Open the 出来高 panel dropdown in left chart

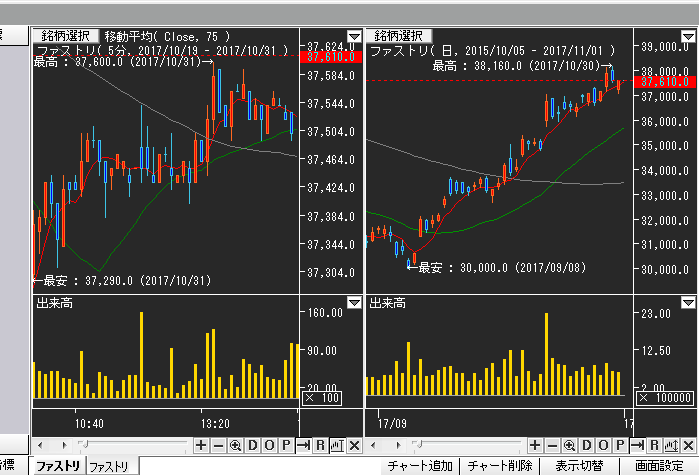click(x=353, y=303)
